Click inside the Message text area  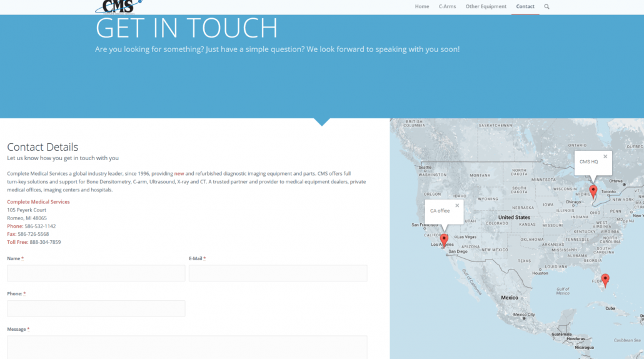tap(186, 347)
